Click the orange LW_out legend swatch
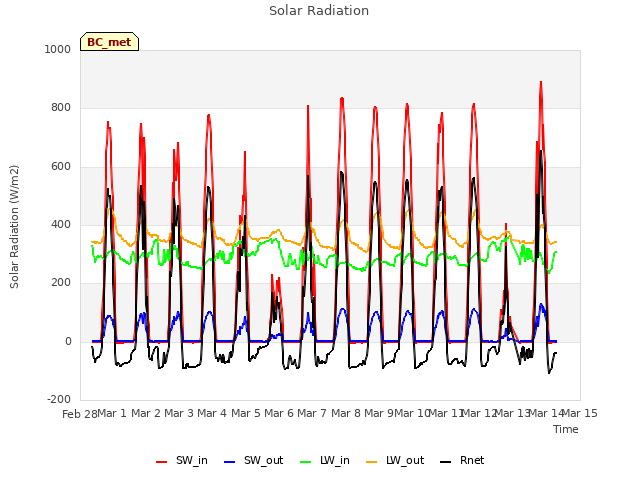The image size is (640, 480). [371, 462]
